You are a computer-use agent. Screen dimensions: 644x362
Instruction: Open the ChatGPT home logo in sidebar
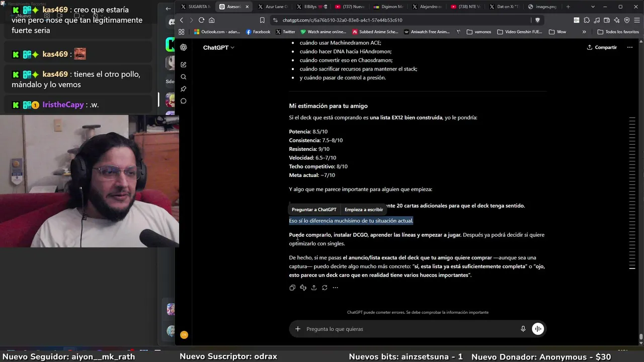point(184,47)
